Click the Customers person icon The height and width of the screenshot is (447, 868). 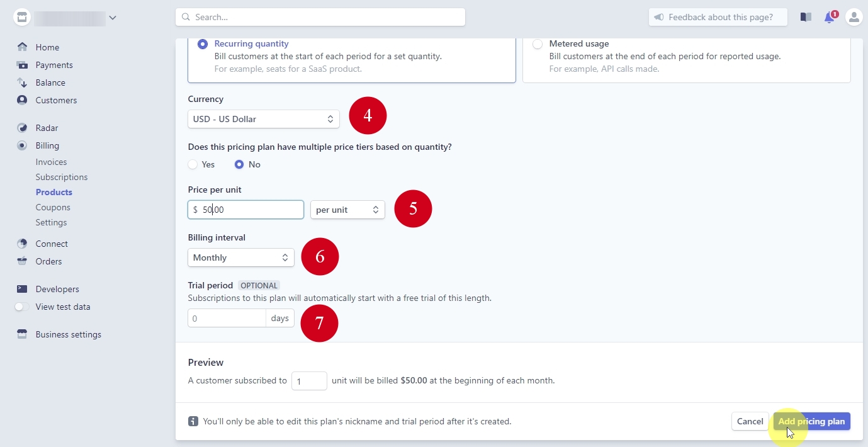(22, 100)
